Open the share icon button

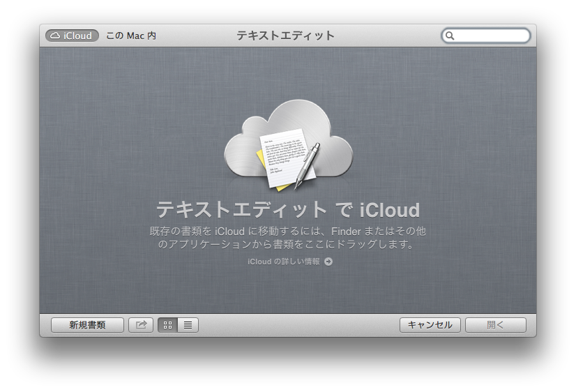click(x=141, y=325)
